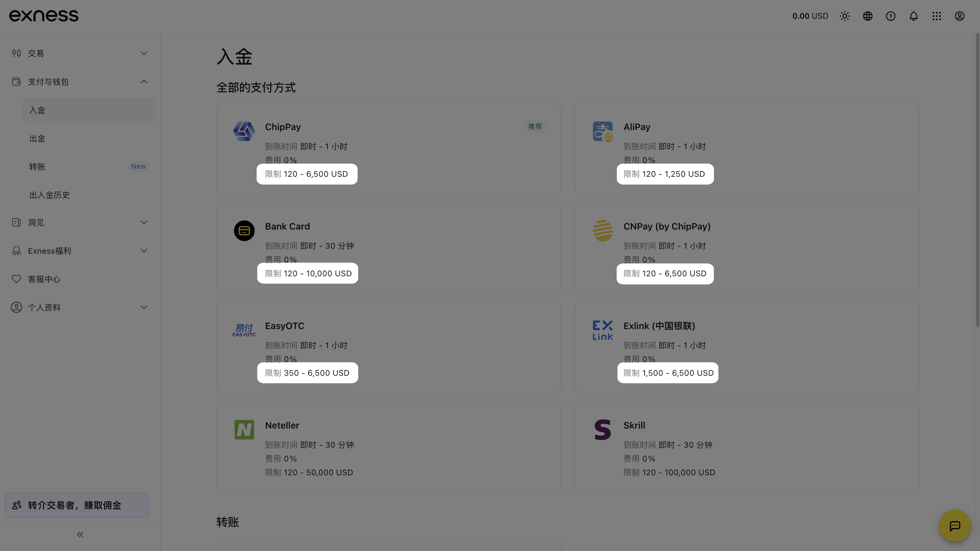Click the 洞见 news icon
Screen dimensions: 980x551
coord(16,222)
